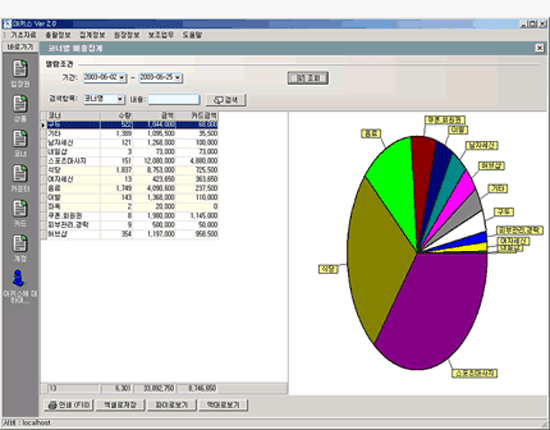Click the 기타 label beside the gray slice
Screen dimensions: 550x430
coord(498,189)
